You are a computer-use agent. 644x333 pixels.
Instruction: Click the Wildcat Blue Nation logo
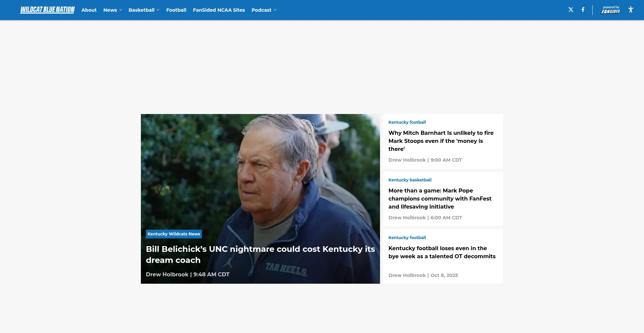(x=47, y=10)
